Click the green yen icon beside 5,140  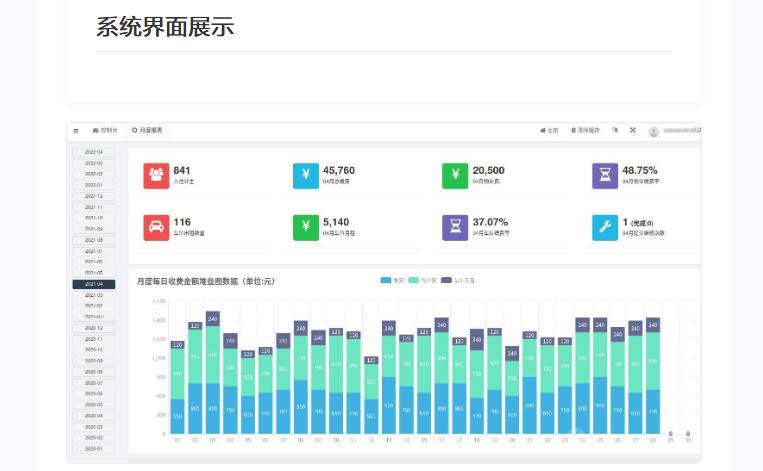pos(306,228)
